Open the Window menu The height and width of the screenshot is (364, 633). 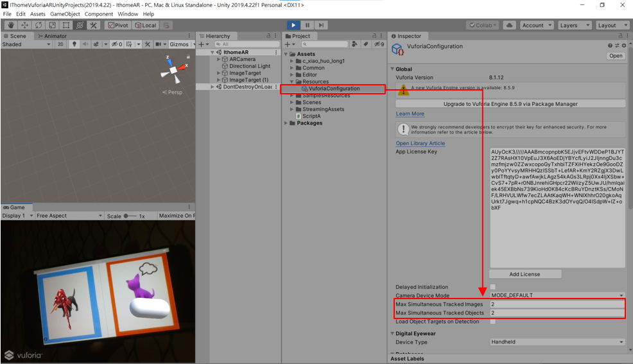pos(128,13)
